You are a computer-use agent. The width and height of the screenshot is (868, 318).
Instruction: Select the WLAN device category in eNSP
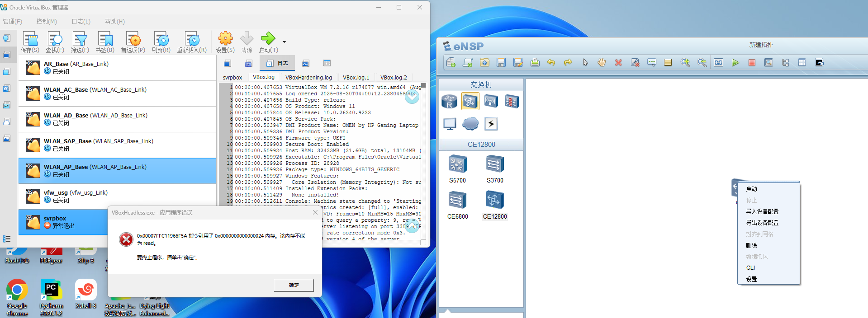point(491,101)
